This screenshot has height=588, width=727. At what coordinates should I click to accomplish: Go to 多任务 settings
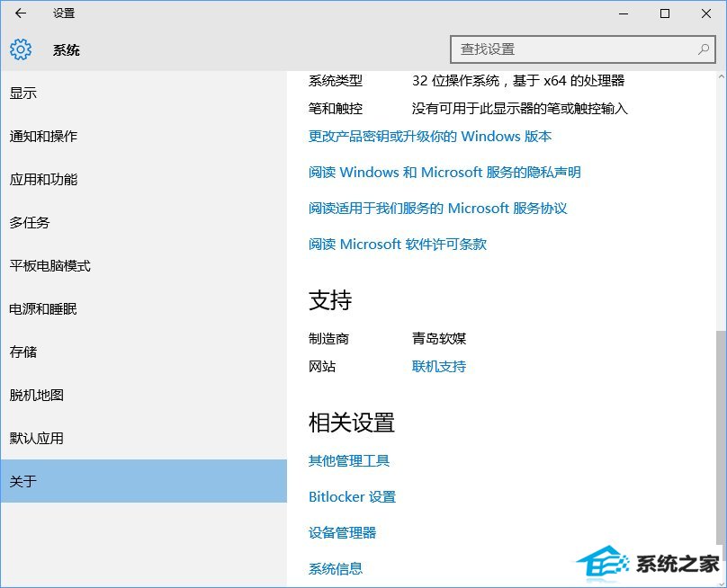tap(144, 222)
